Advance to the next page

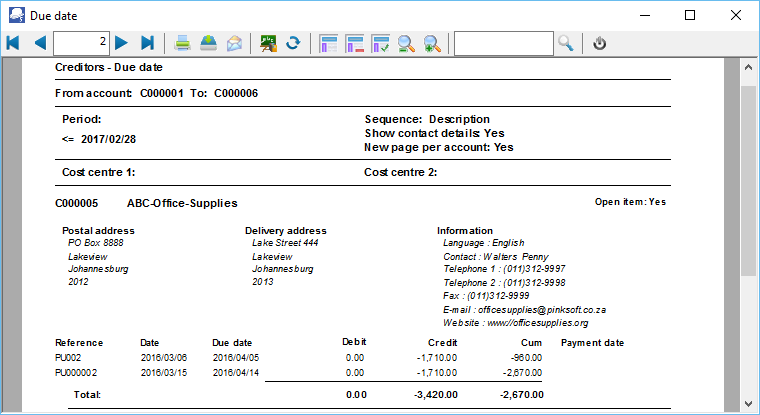(x=121, y=43)
